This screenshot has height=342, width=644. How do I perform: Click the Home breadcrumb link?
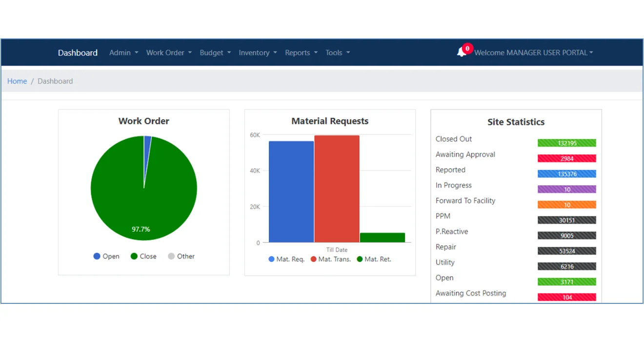17,81
